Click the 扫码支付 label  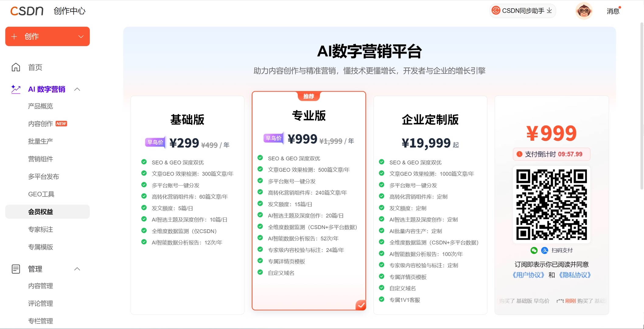562,250
